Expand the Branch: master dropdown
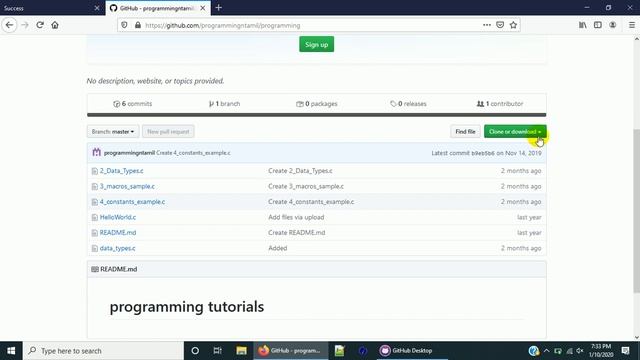640x360 pixels. [113, 131]
